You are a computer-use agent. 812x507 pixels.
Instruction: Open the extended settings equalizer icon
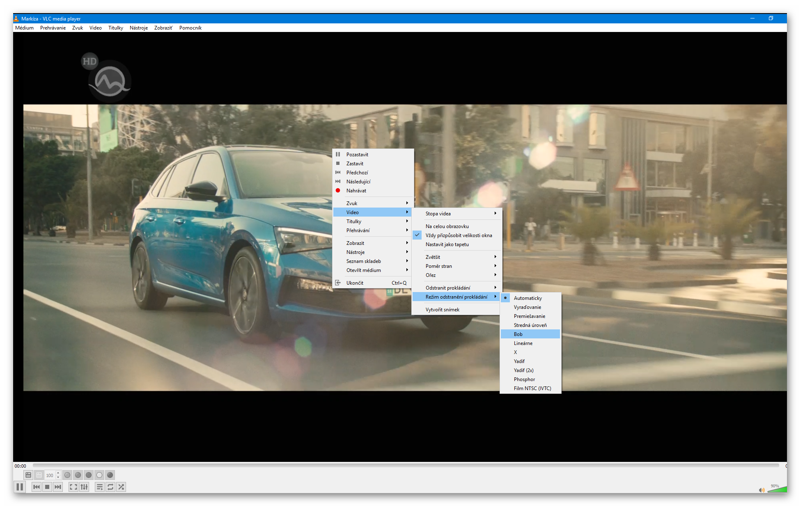[x=84, y=487]
